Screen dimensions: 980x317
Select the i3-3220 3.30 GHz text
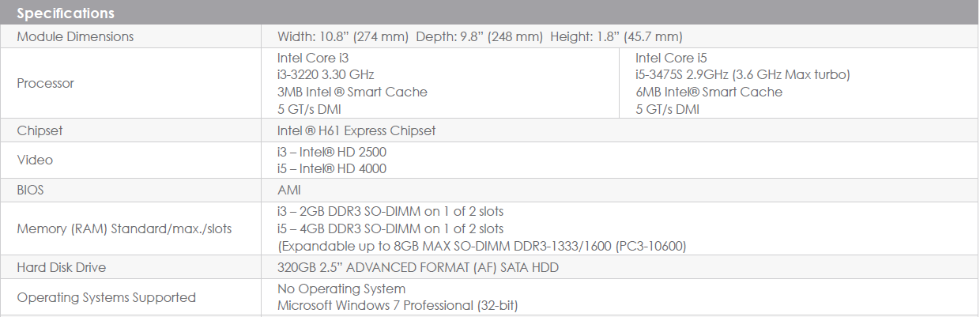(x=326, y=75)
